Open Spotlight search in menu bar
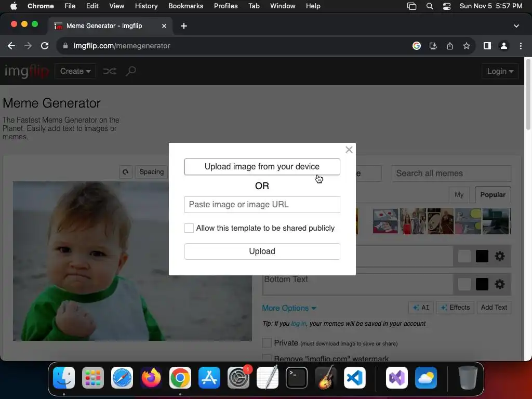 click(x=430, y=6)
